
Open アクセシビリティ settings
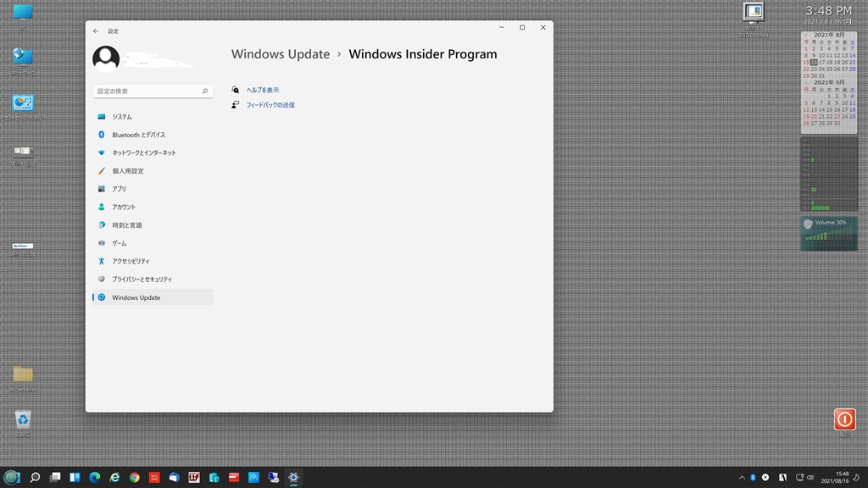[153, 261]
